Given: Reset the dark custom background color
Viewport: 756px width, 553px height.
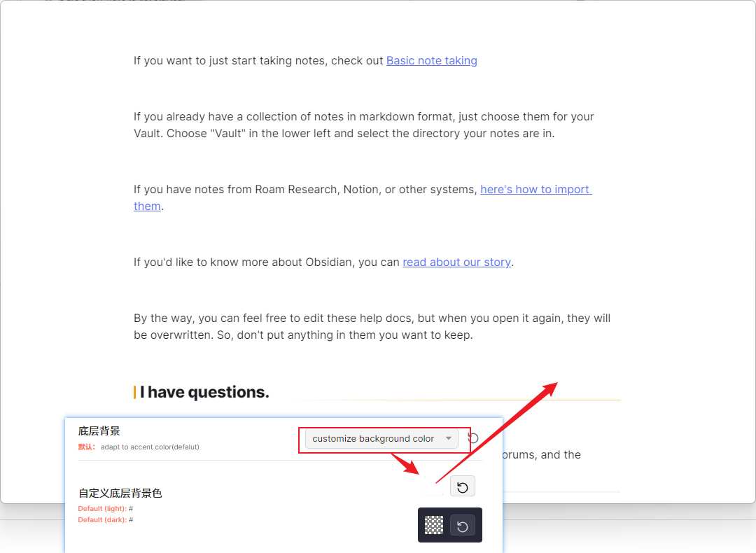Looking at the screenshot, I should coord(463,526).
